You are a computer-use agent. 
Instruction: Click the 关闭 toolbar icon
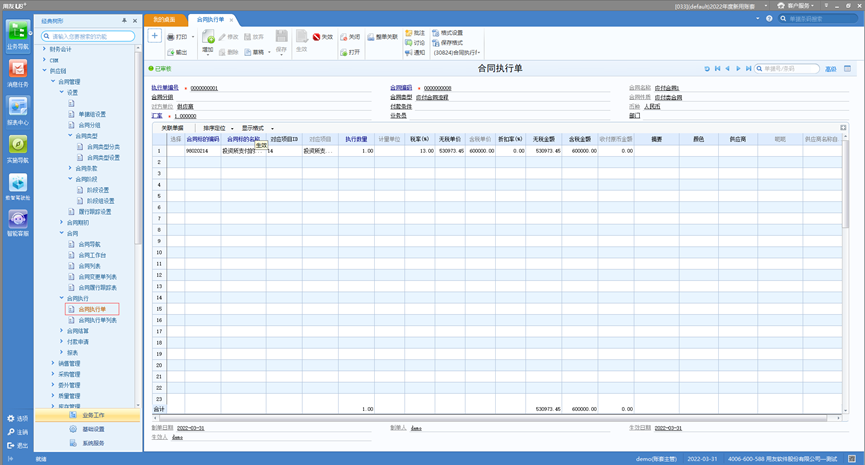click(344, 37)
